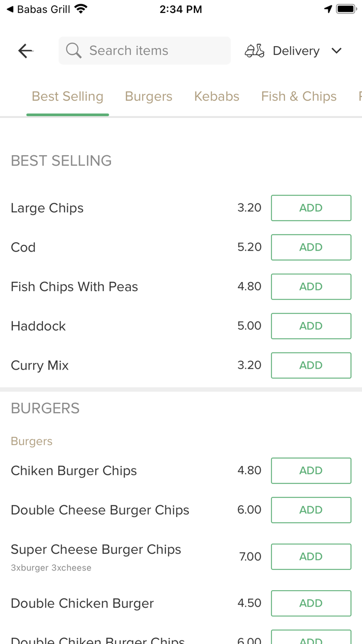
Task: Add Large Chips to the order
Action: (x=311, y=208)
